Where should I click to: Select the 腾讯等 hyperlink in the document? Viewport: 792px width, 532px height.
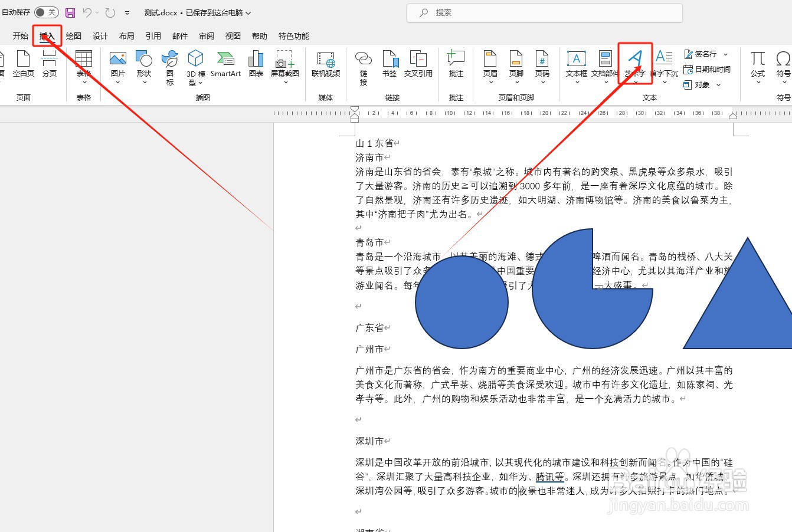click(x=549, y=477)
